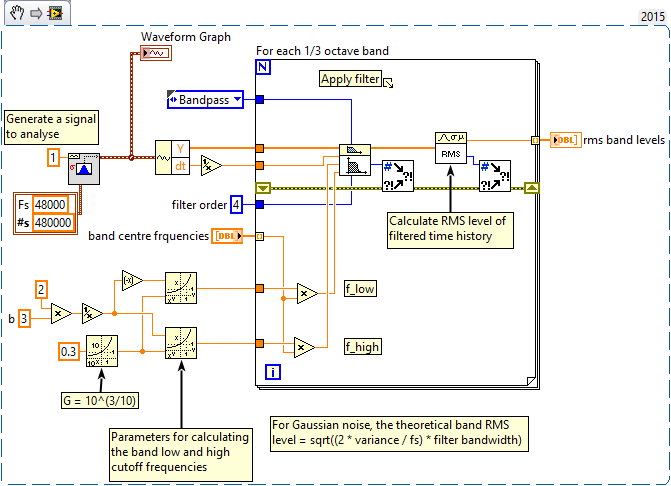
Task: Click the Y waveform component output
Action: pos(181,149)
